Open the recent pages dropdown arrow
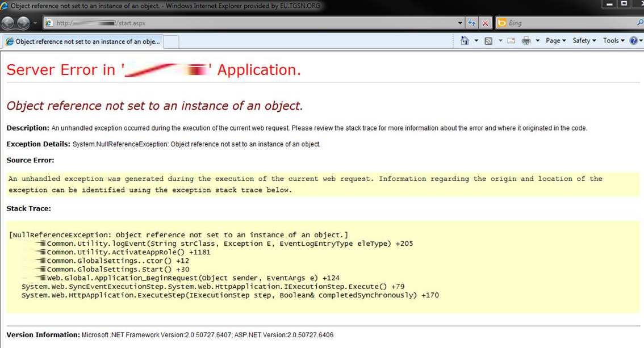The height and width of the screenshot is (348, 644). point(35,23)
